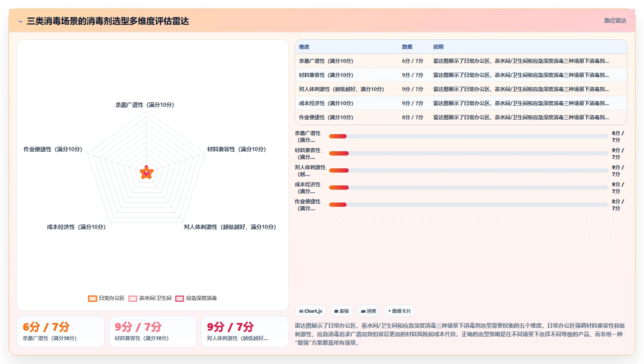
Task: Click the radar axis label 杀菌广谱性
Action: [x=144, y=105]
